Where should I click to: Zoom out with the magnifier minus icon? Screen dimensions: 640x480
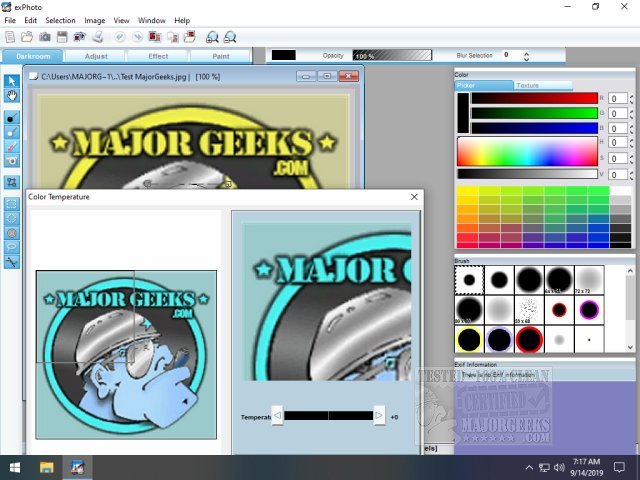pos(230,37)
